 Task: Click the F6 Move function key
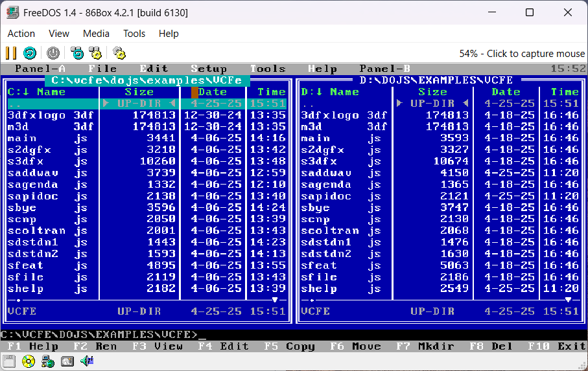(x=355, y=346)
